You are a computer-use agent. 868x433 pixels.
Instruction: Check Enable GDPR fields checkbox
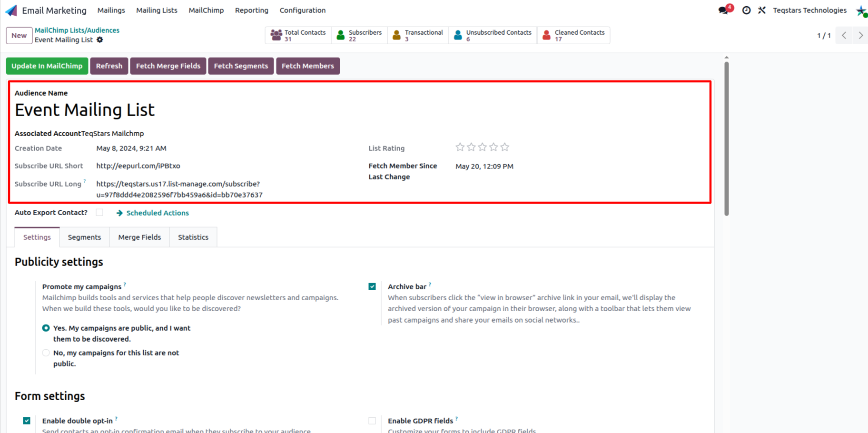click(x=372, y=421)
